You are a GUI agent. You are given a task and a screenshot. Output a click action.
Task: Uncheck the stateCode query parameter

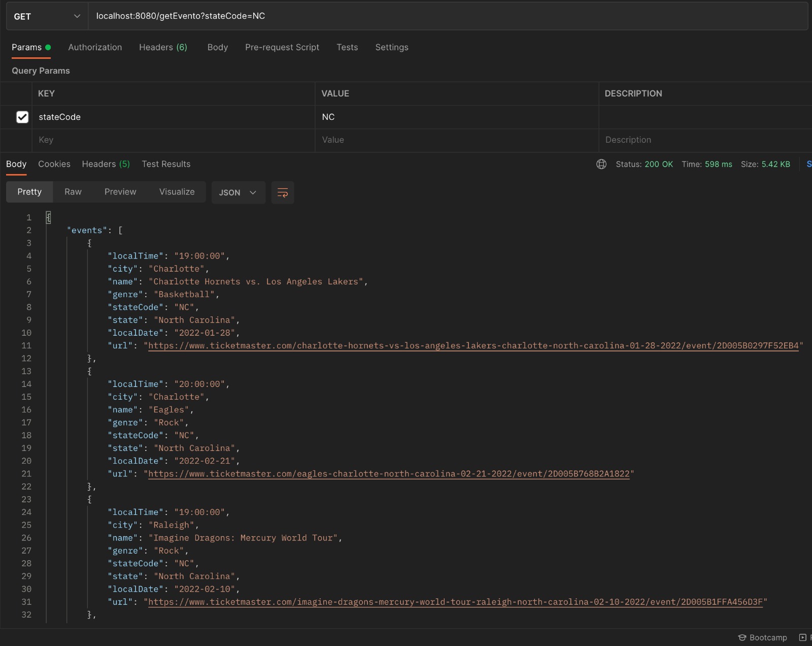click(x=22, y=117)
